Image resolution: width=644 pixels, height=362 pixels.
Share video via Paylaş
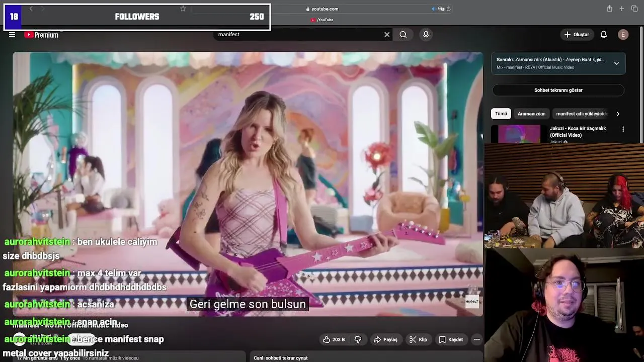click(385, 339)
